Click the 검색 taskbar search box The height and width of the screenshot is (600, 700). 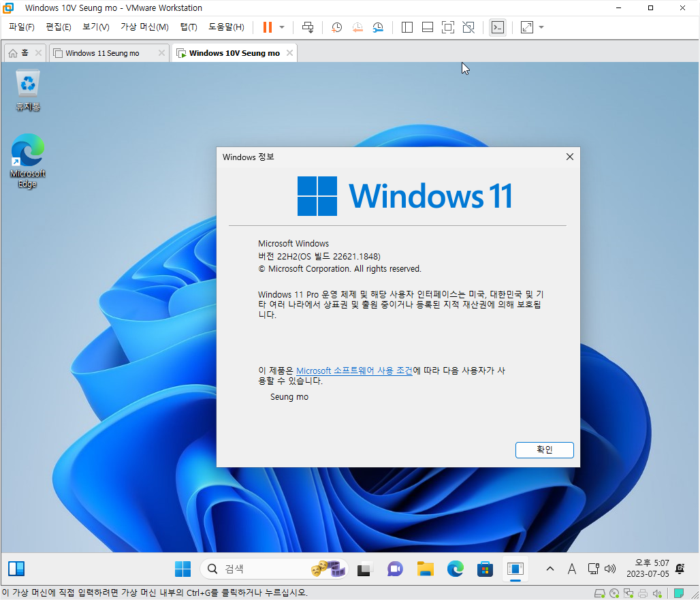tap(274, 569)
